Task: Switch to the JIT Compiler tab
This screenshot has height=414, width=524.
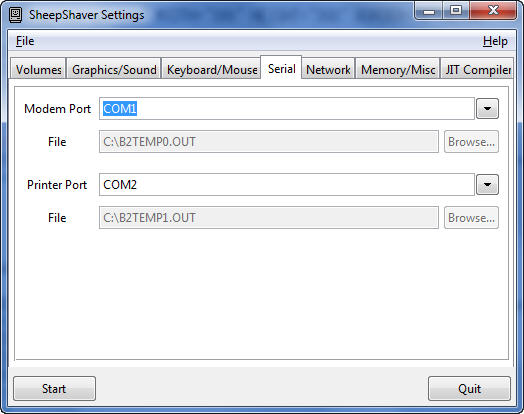Action: 477,70
